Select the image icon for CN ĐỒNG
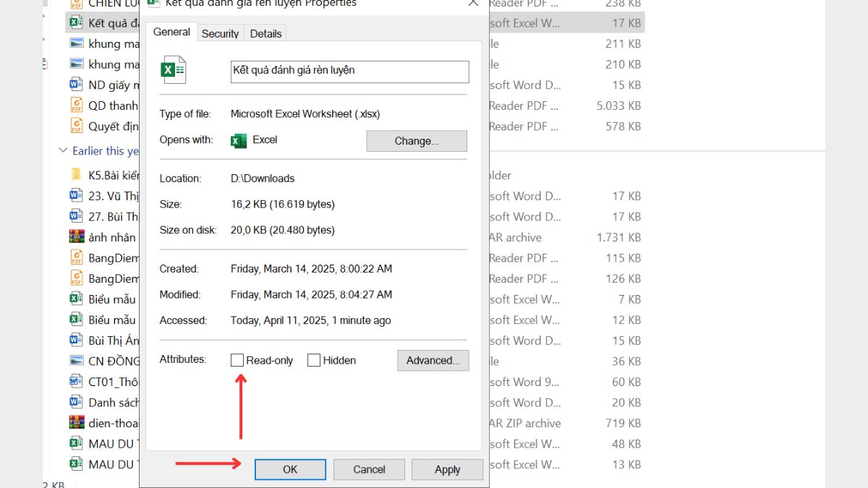This screenshot has width=868, height=488. [77, 361]
